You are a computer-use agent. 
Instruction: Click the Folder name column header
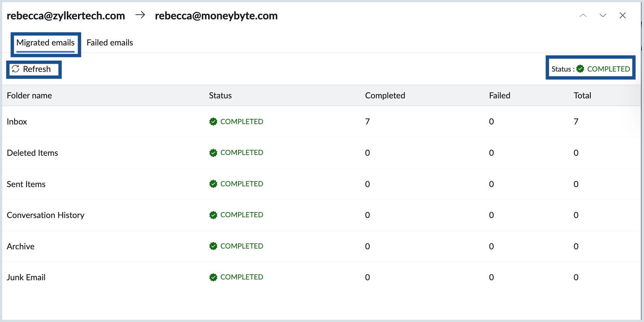pyautogui.click(x=29, y=96)
